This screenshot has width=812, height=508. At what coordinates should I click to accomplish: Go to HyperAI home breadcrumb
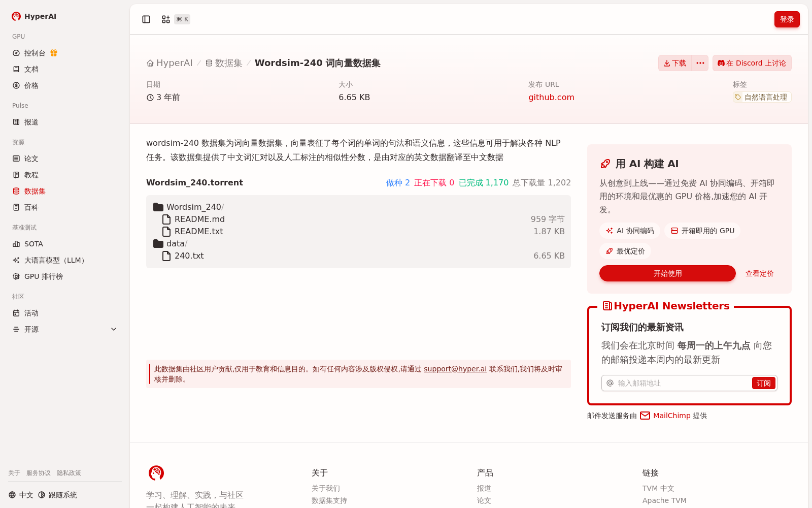click(x=170, y=63)
